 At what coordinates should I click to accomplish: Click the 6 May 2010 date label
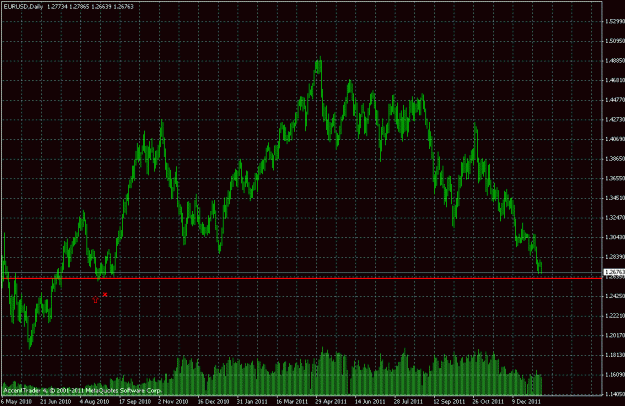(16, 401)
